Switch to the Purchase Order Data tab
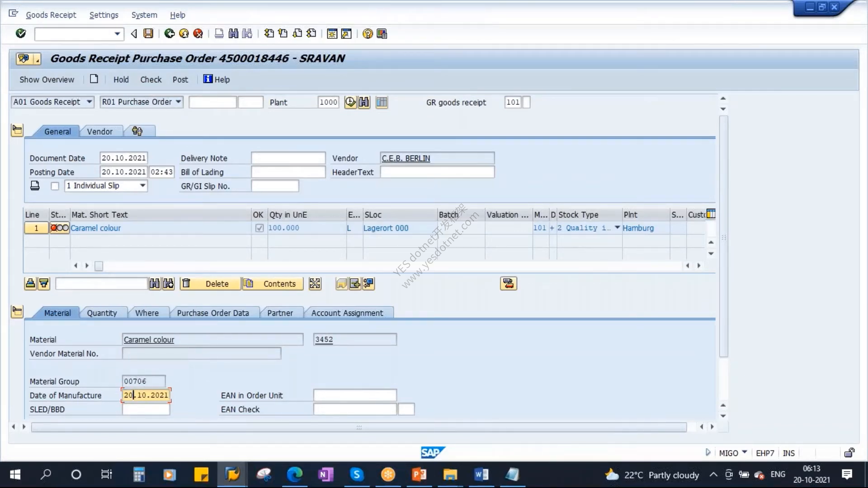The image size is (868, 488). coord(213,313)
